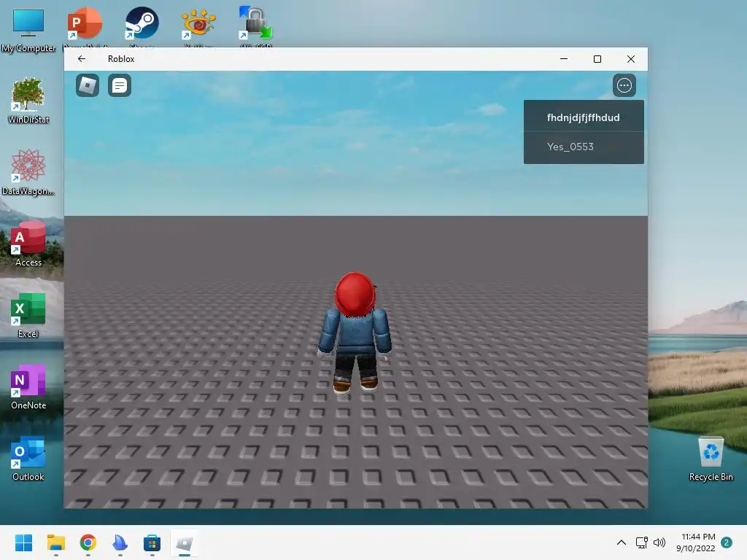Open the Roblox menu icon in game

(x=88, y=86)
